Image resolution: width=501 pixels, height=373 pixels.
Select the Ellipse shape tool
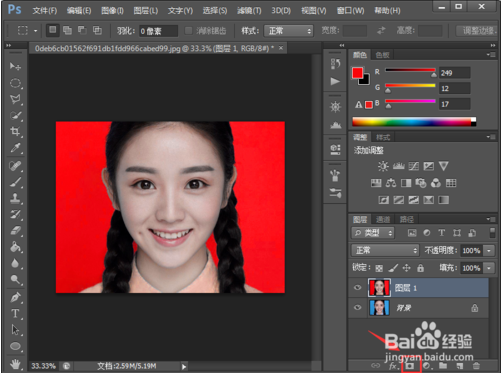15,346
